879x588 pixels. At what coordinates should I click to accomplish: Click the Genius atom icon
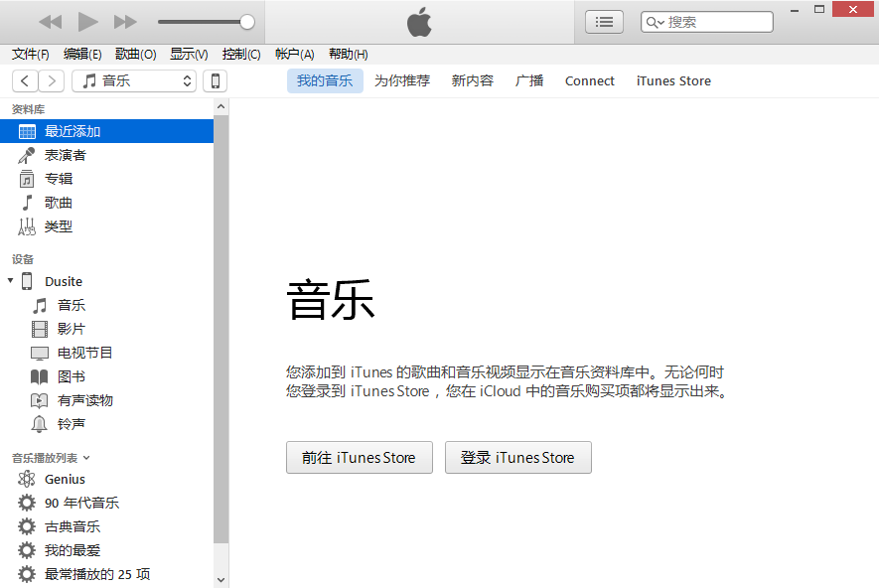click(27, 480)
